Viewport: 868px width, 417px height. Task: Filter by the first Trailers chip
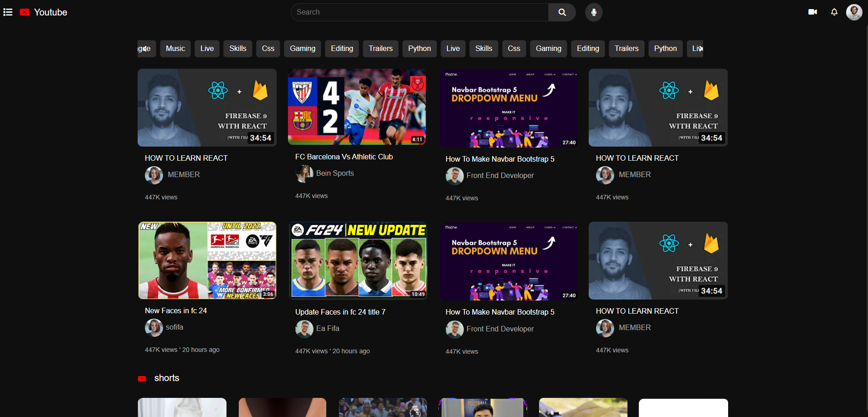click(x=380, y=49)
